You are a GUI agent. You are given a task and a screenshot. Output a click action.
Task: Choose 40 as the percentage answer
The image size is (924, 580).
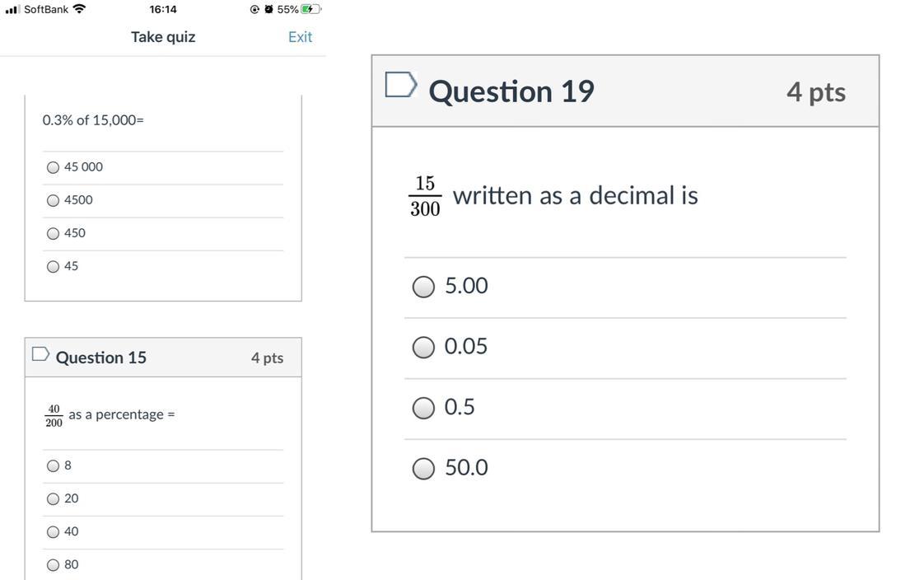point(54,532)
